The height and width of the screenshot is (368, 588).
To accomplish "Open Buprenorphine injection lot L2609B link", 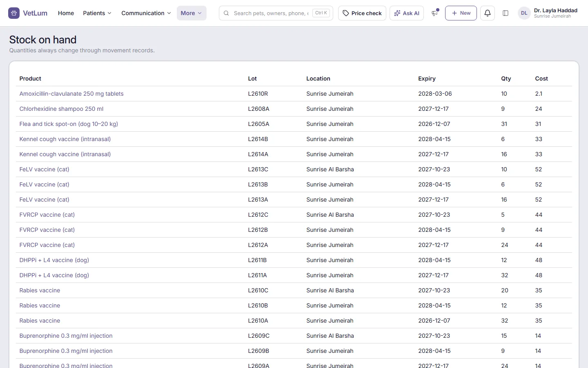I will click(66, 351).
